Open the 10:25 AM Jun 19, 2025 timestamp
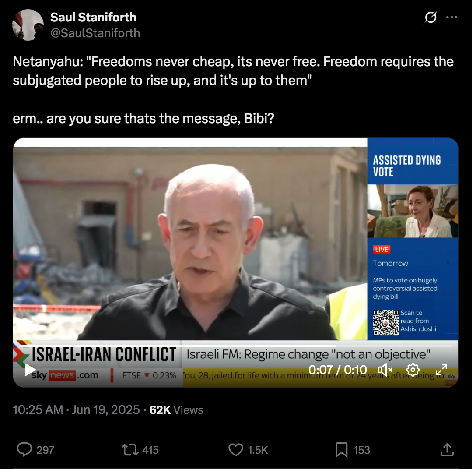The image size is (476, 473). coord(76,410)
